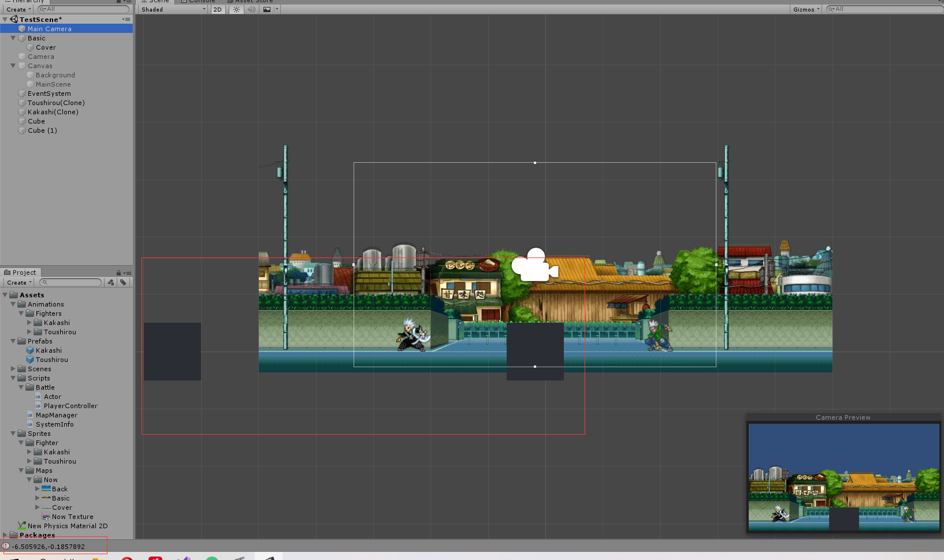Collapse the Basic object in Hierarchy

13,38
